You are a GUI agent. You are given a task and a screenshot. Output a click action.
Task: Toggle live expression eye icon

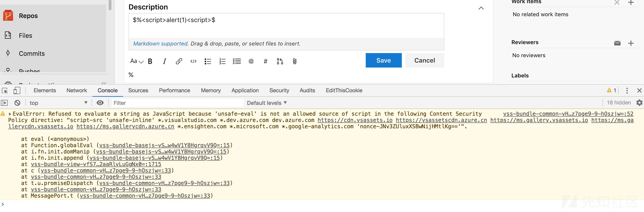coord(100,103)
